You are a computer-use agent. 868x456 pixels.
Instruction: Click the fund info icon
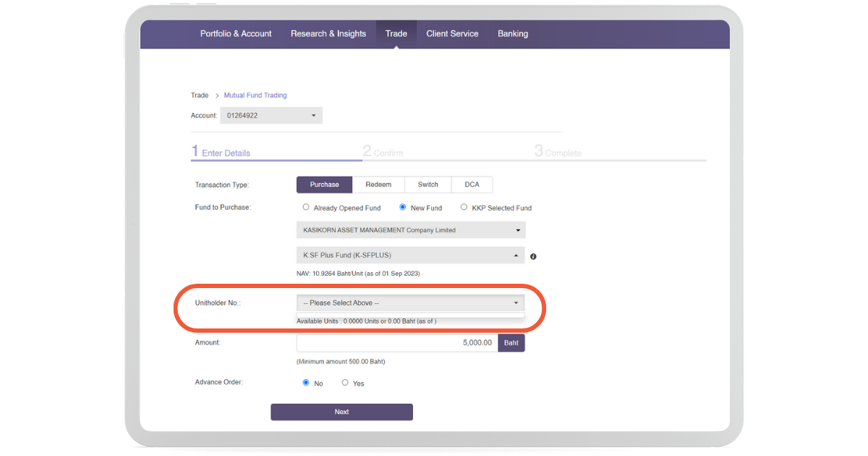533,256
